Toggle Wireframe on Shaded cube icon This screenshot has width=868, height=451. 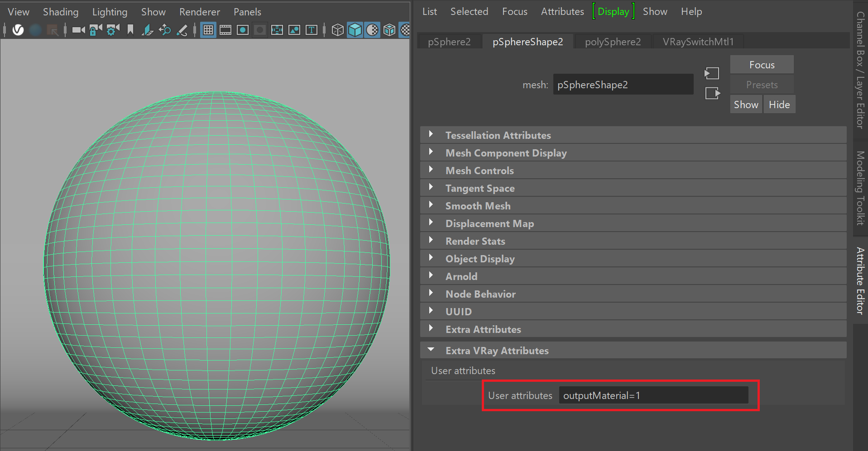coord(389,30)
